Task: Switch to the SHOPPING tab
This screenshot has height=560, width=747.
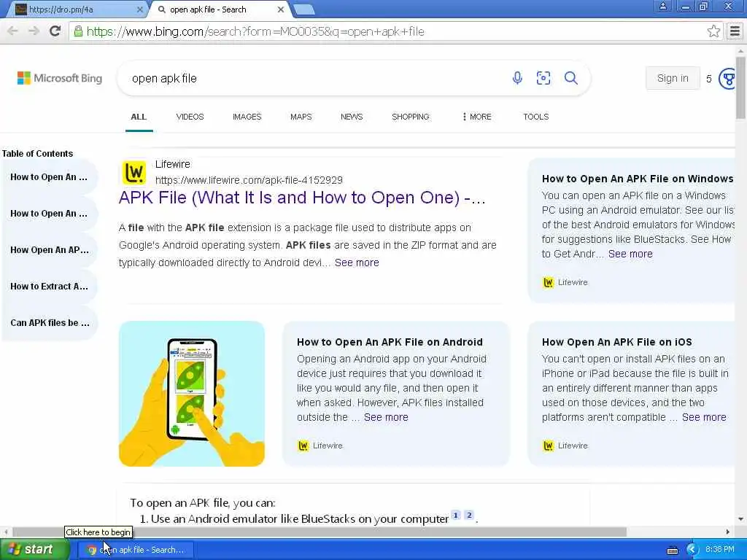Action: [x=410, y=117]
